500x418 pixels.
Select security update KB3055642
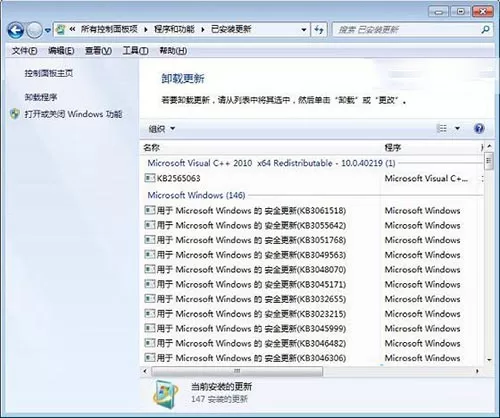pos(313,225)
